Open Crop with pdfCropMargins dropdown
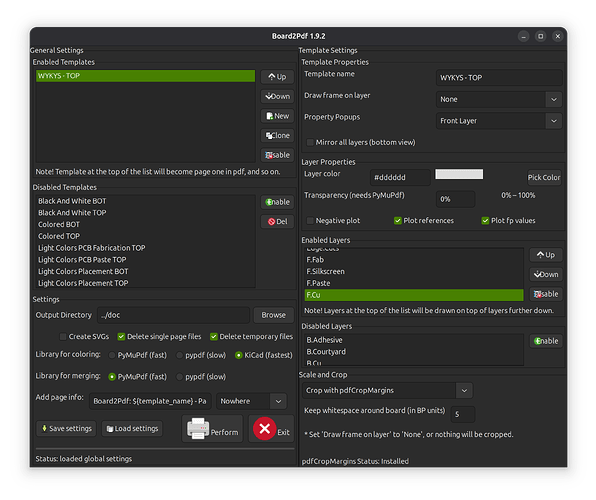Image resolution: width=596 pixels, height=500 pixels. point(387,390)
